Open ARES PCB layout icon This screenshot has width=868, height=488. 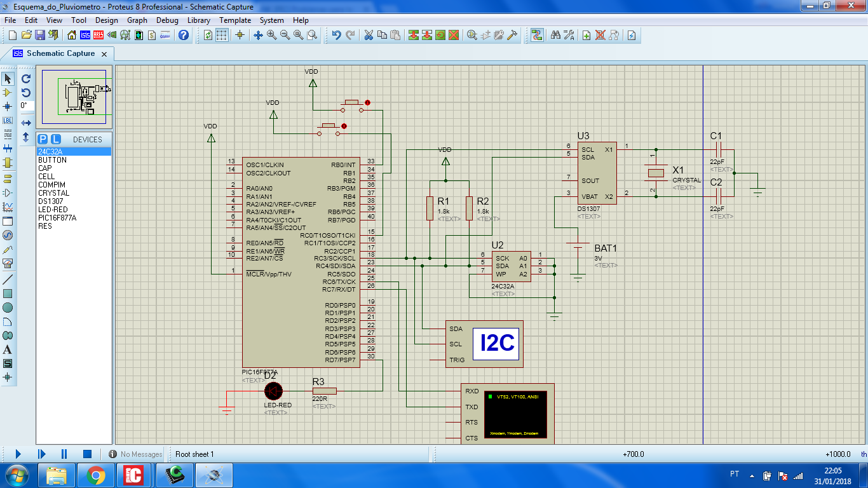98,35
